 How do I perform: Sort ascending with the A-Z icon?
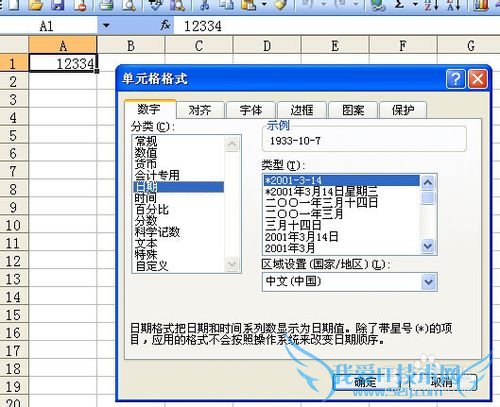tap(431, 5)
